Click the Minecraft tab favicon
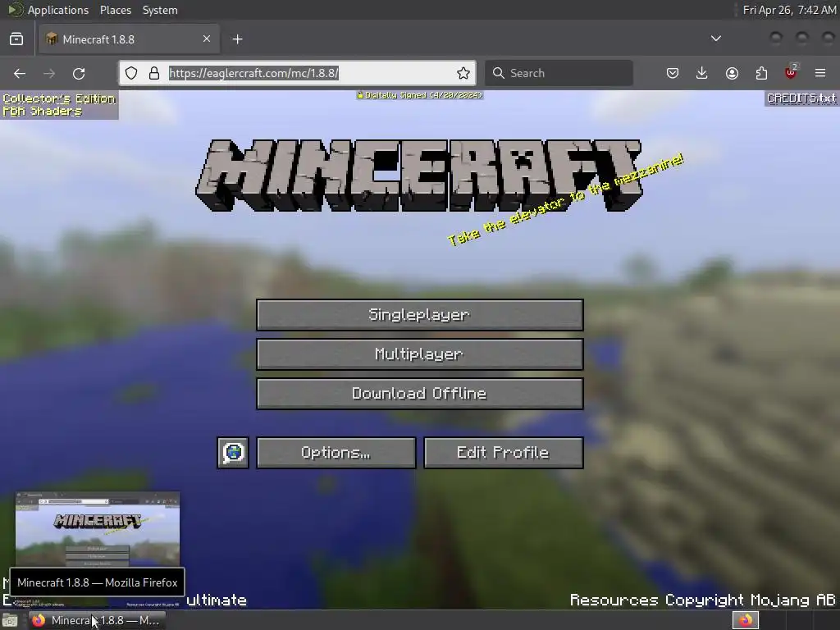 click(x=52, y=39)
